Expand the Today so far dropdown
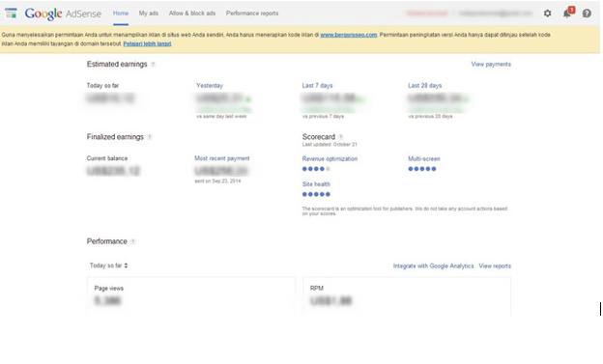 (x=109, y=266)
